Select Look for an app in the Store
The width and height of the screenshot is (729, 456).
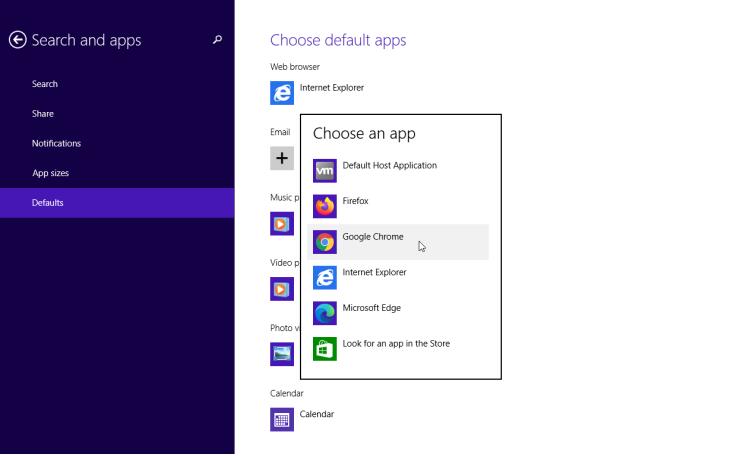click(x=398, y=349)
